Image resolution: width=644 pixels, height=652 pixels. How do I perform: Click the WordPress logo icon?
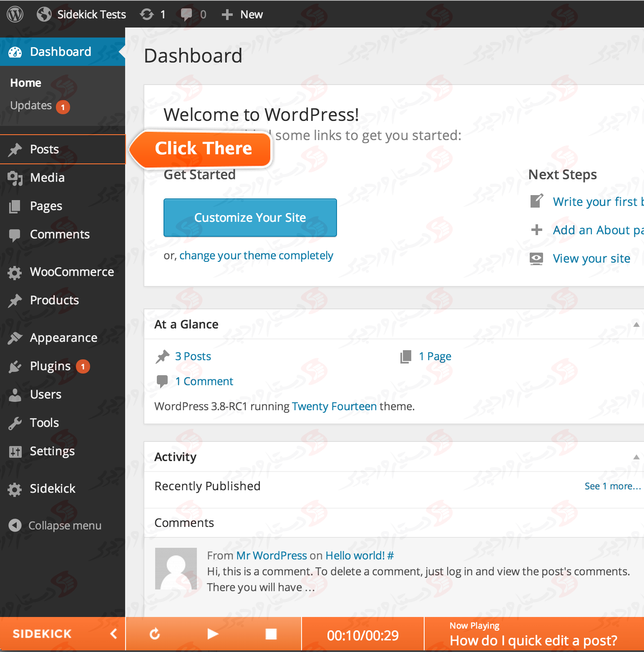[15, 15]
